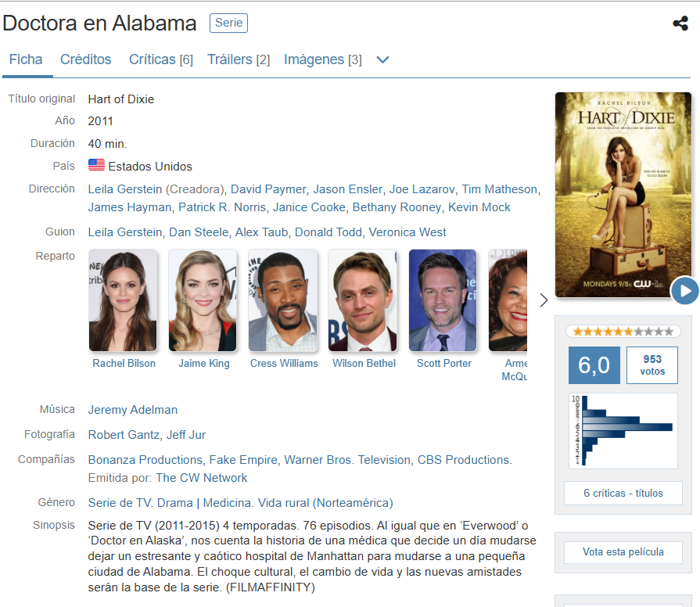Open the Veronica West link
This screenshot has height=607, width=700.
(407, 232)
